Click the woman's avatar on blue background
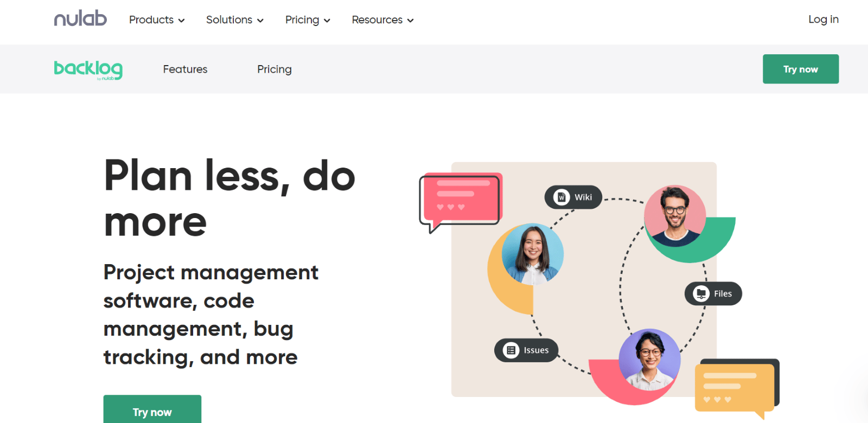868x423 pixels. pyautogui.click(x=533, y=254)
